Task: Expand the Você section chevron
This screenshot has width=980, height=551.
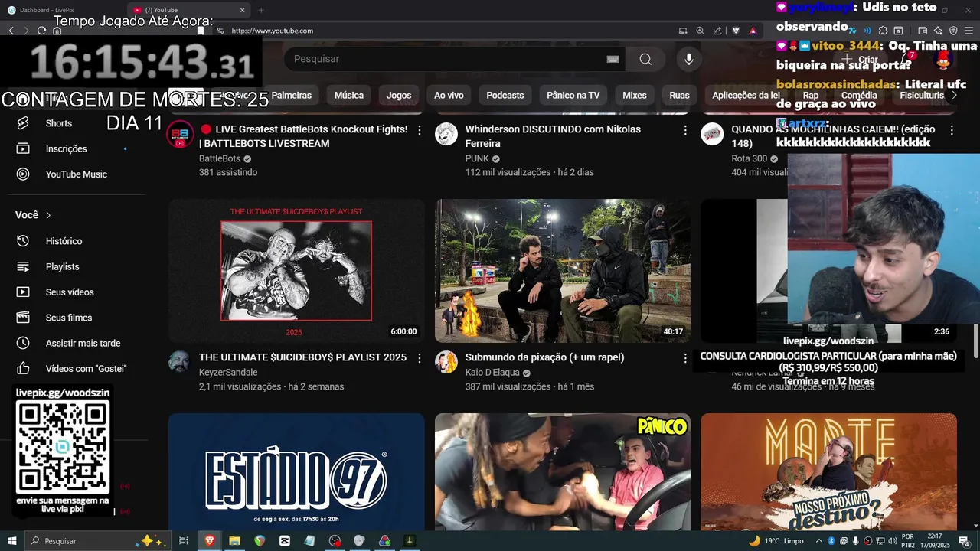Action: [48, 215]
